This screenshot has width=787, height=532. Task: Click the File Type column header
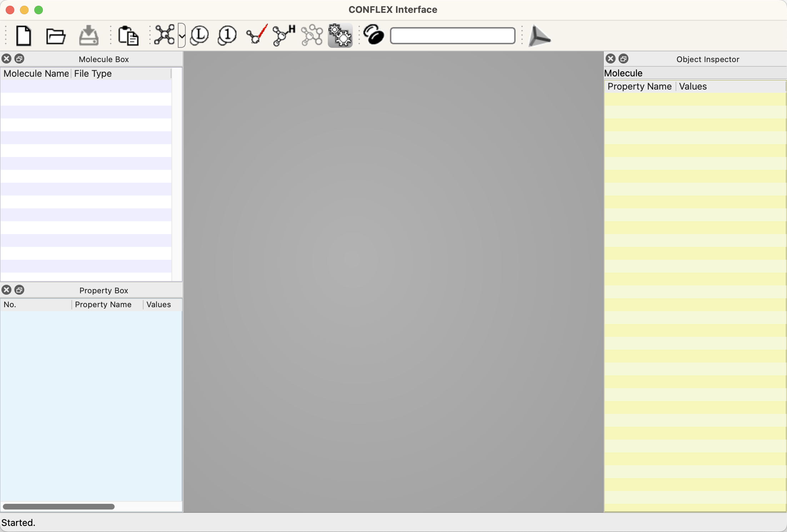coord(93,74)
